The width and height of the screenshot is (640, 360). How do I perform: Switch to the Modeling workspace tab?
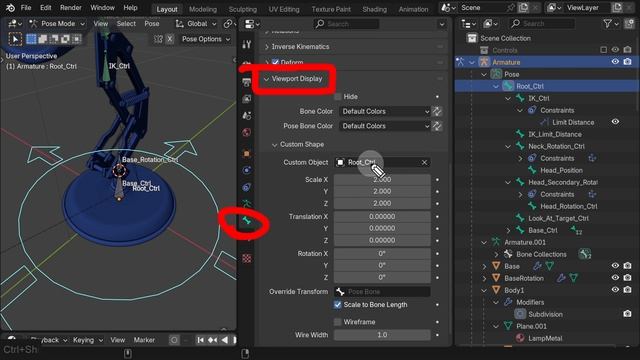(x=203, y=9)
